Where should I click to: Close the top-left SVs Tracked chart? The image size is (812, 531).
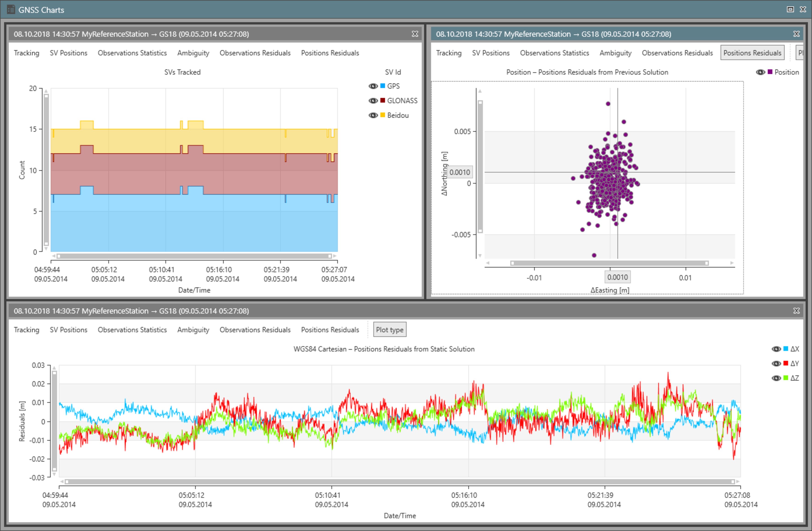415,34
